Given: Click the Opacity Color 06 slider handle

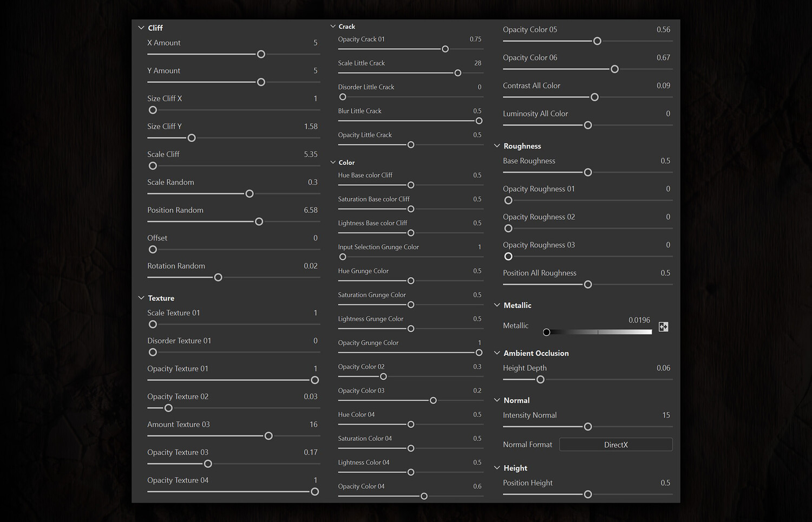Looking at the screenshot, I should (614, 69).
